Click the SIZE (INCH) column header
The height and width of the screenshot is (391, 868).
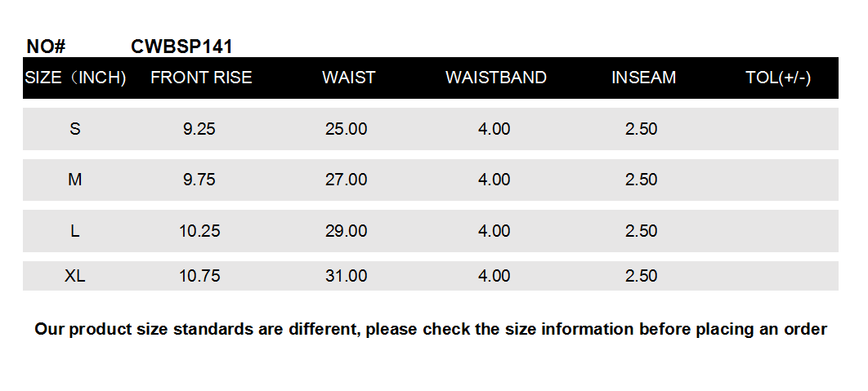[75, 78]
